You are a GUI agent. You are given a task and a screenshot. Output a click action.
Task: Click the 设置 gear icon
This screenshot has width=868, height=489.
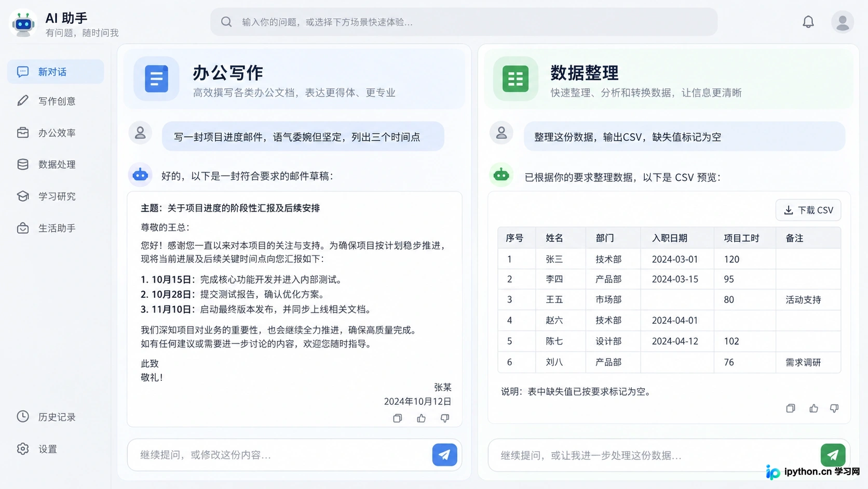click(22, 448)
